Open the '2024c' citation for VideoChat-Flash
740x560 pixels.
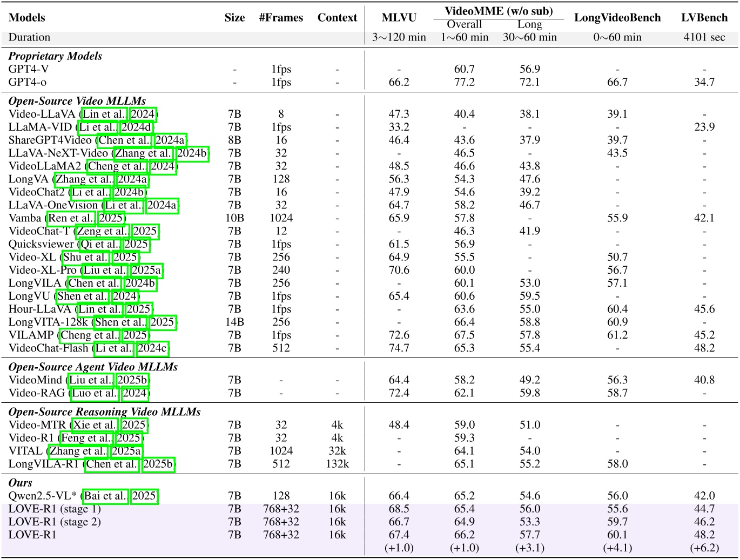(152, 348)
